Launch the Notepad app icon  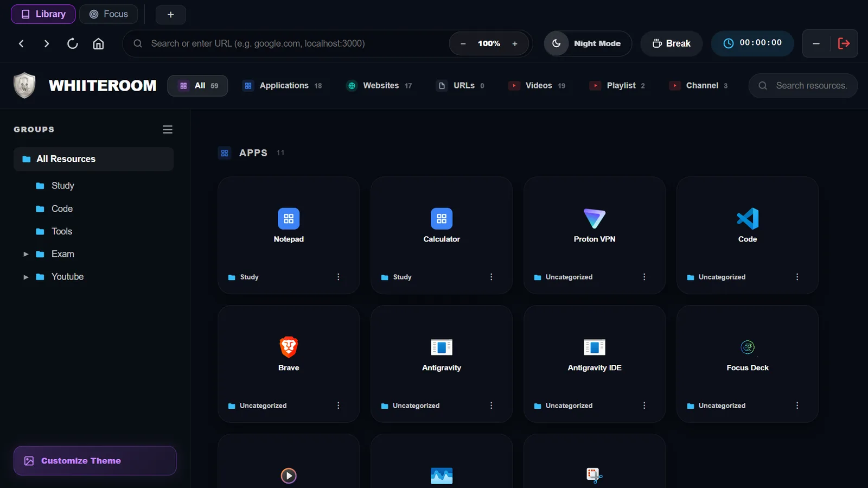[x=289, y=219]
